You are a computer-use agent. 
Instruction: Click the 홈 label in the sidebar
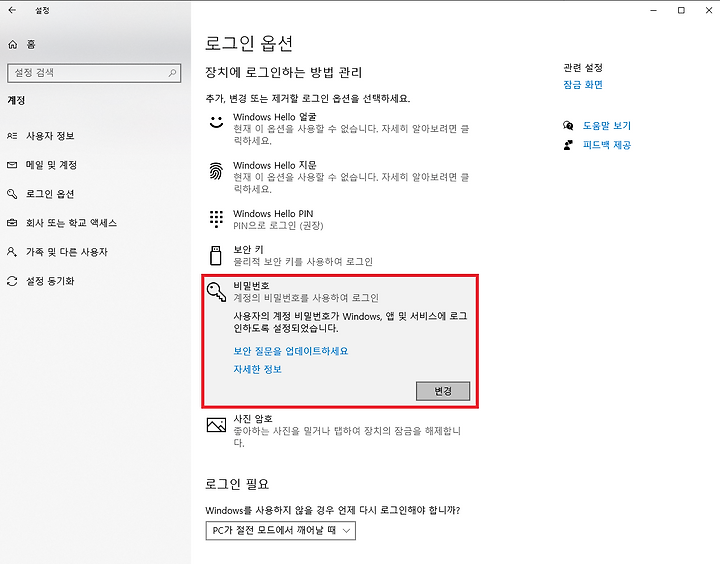click(x=31, y=45)
